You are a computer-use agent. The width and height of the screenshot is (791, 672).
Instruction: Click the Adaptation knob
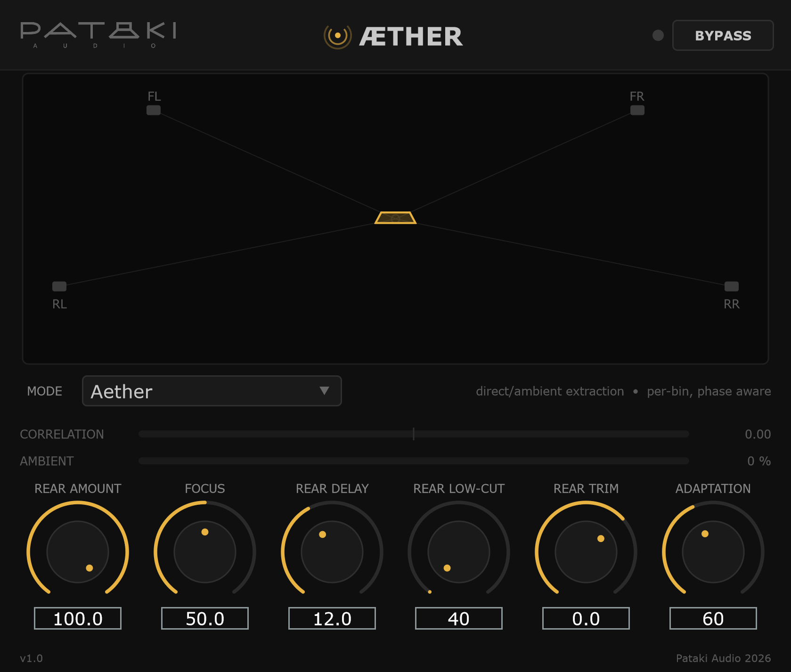pos(713,551)
